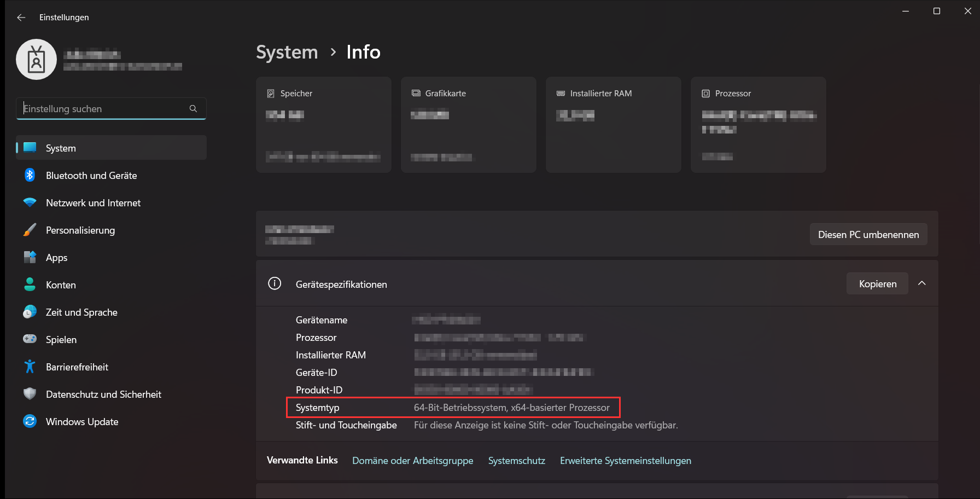This screenshot has width=980, height=499.
Task: Open Konten settings
Action: pos(61,285)
